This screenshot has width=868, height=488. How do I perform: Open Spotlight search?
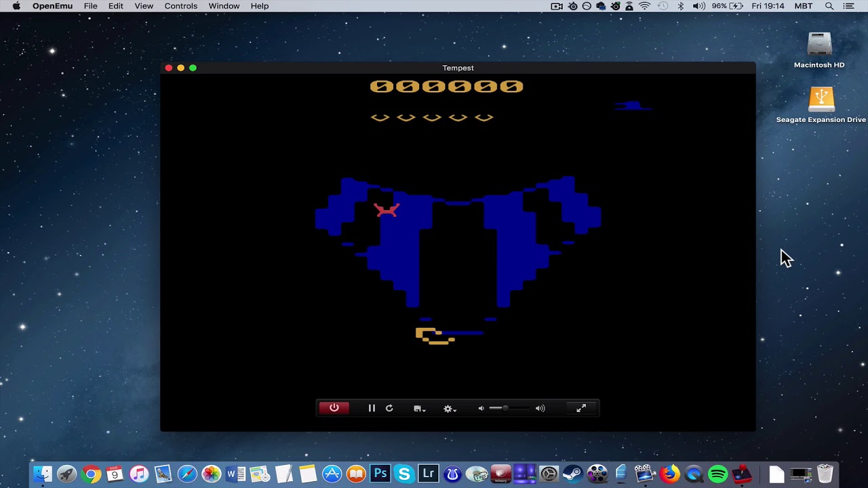coord(829,6)
